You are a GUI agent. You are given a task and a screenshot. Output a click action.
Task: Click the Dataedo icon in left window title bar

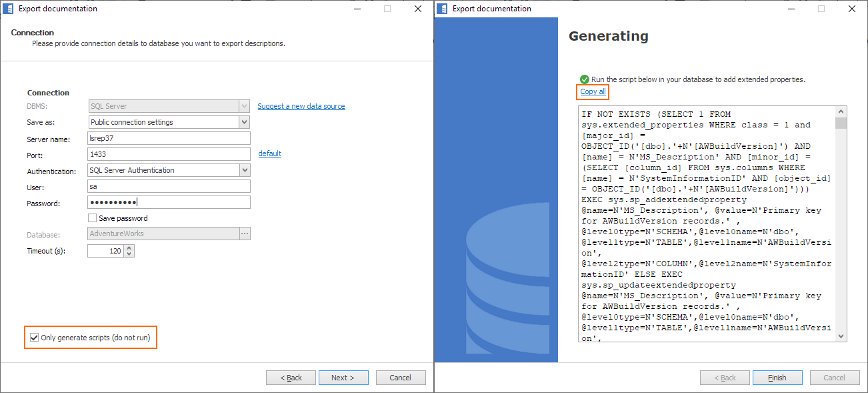8,9
